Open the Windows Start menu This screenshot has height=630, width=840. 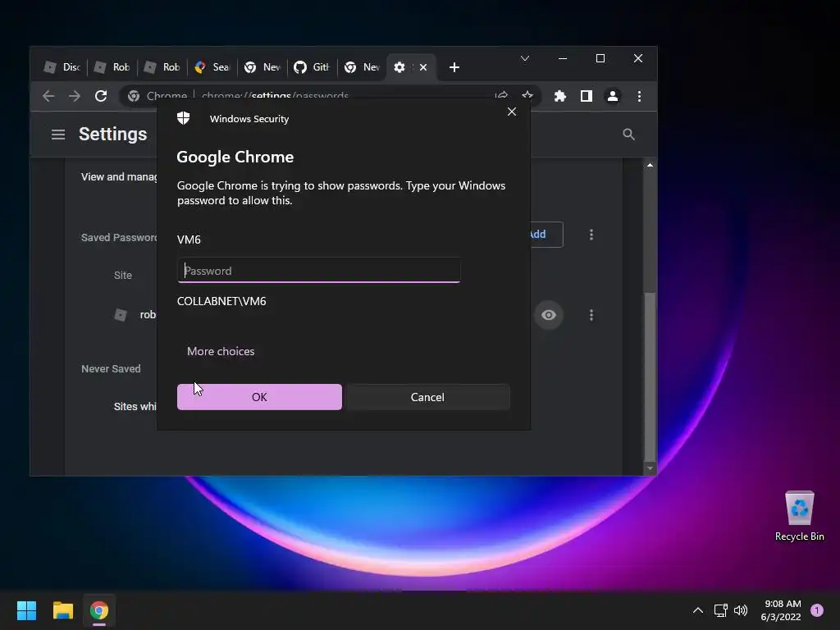click(26, 610)
